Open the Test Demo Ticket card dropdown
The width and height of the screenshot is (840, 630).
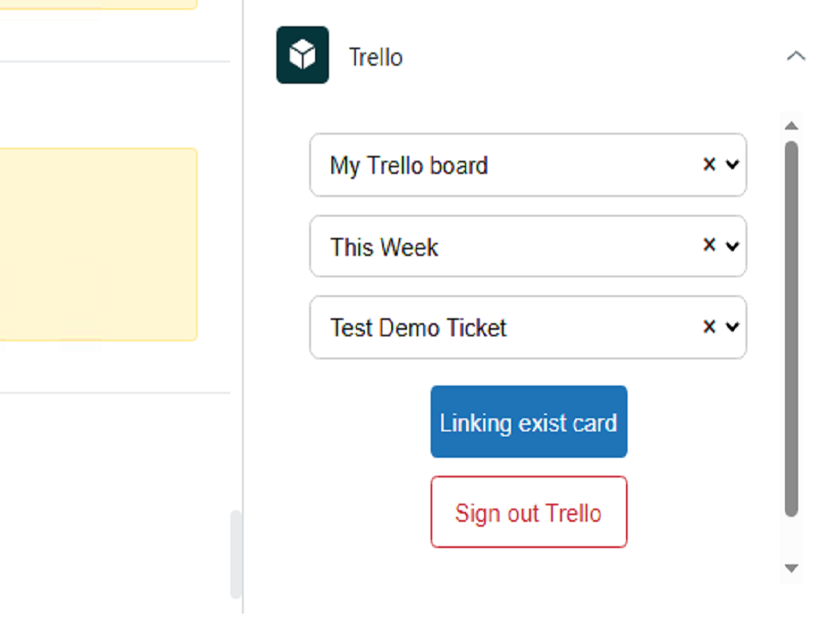click(492, 327)
